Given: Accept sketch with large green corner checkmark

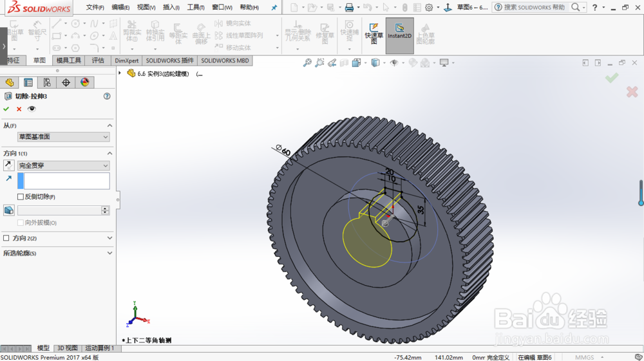Looking at the screenshot, I should coord(612,77).
